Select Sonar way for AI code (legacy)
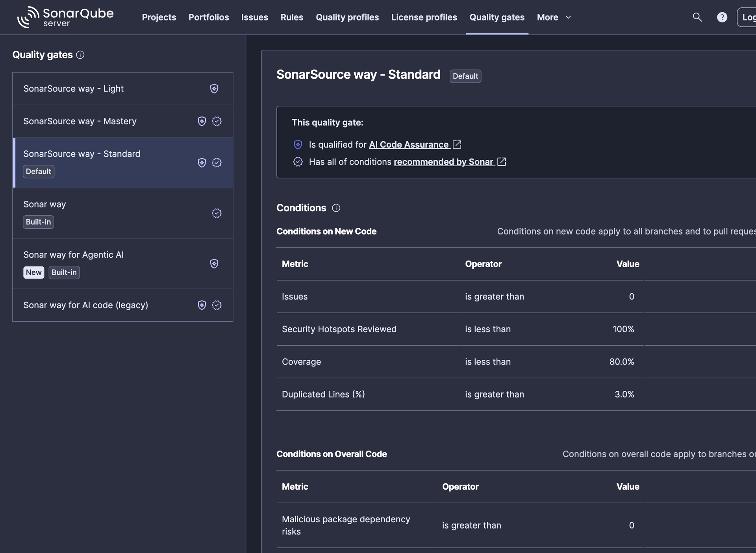The width and height of the screenshot is (756, 553). pyautogui.click(x=123, y=305)
